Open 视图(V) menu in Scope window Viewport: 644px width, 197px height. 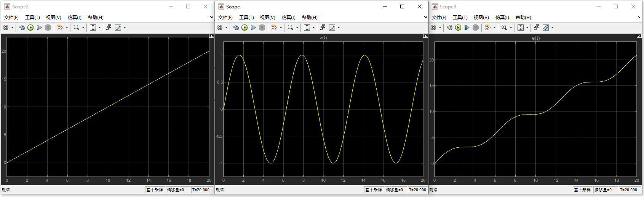[267, 18]
